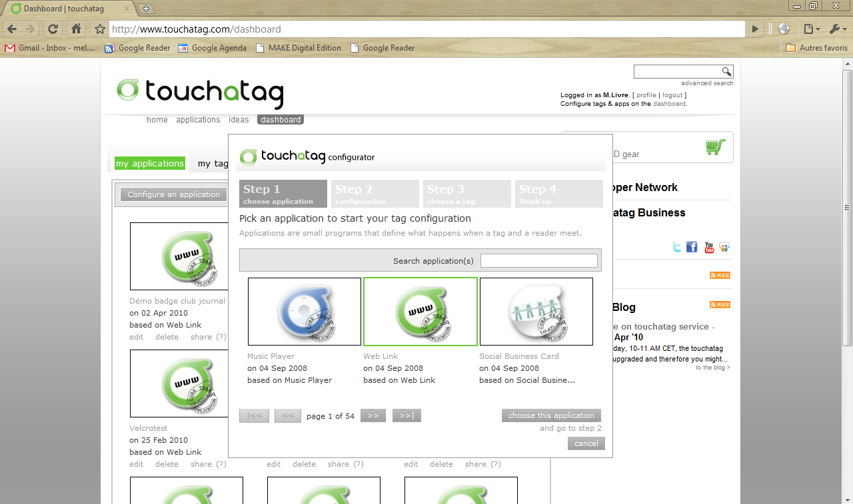The height and width of the screenshot is (504, 853).
Task: Open the Gmail Inbox bookmark
Action: 51,48
